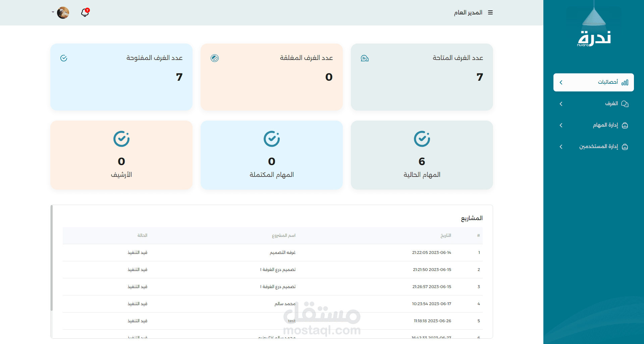Open the إدارة المهام menu item
644x344 pixels.
point(594,125)
